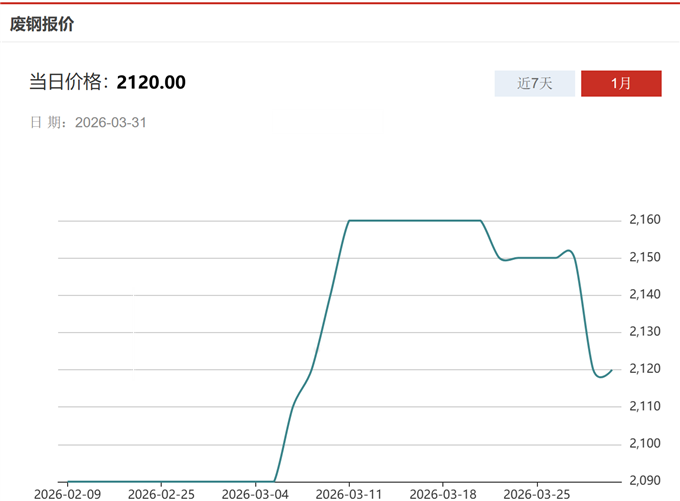The width and height of the screenshot is (680, 501).
Task: Click the 2,110 y-axis label
Action: (x=645, y=406)
